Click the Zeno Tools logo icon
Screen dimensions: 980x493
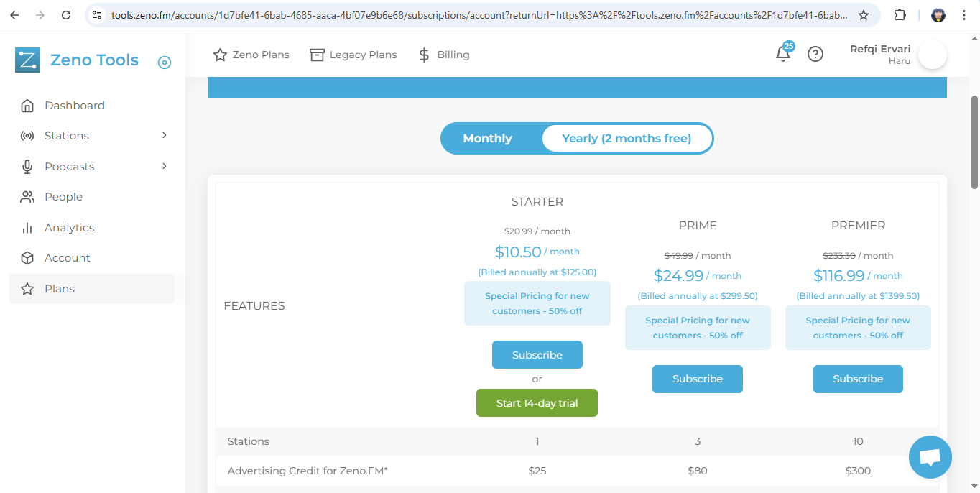point(27,60)
